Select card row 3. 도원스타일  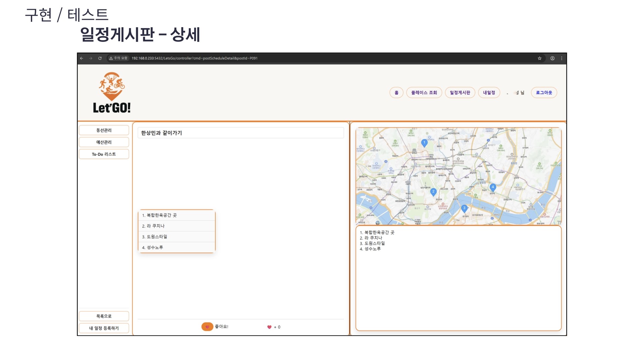177,237
